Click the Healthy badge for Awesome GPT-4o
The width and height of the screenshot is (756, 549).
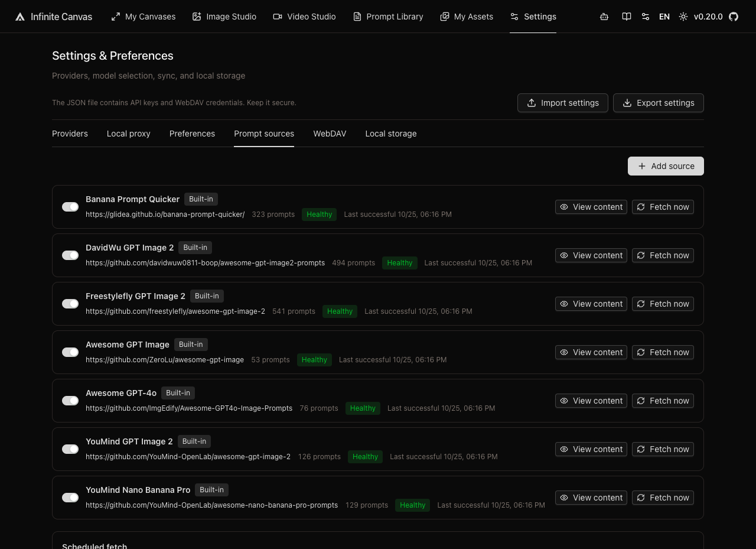click(363, 408)
